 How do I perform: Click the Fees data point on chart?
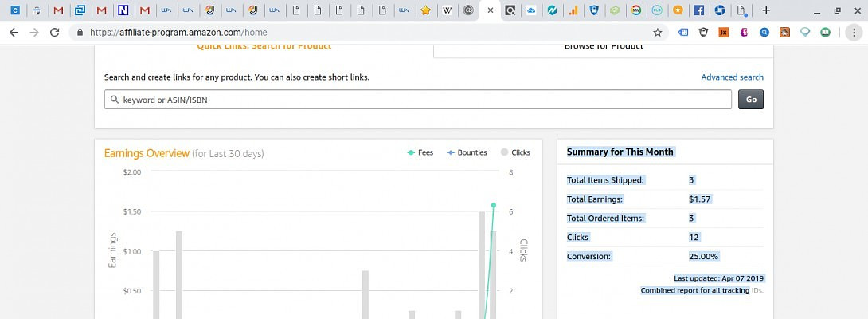click(x=493, y=205)
